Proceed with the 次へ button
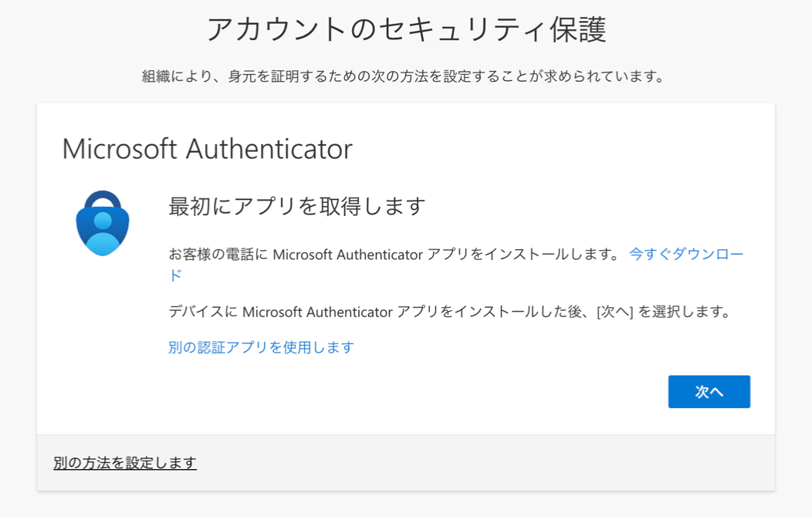812x517 pixels. click(x=709, y=392)
